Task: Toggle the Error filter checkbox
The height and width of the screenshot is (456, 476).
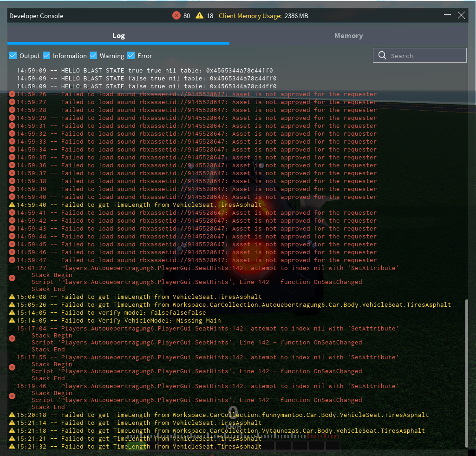Action: (x=131, y=56)
